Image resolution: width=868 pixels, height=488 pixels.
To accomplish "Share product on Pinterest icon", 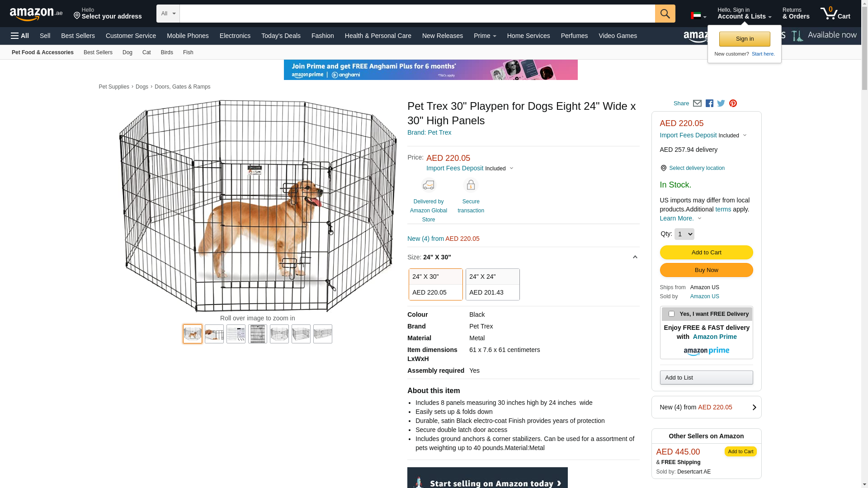I will click(733, 103).
